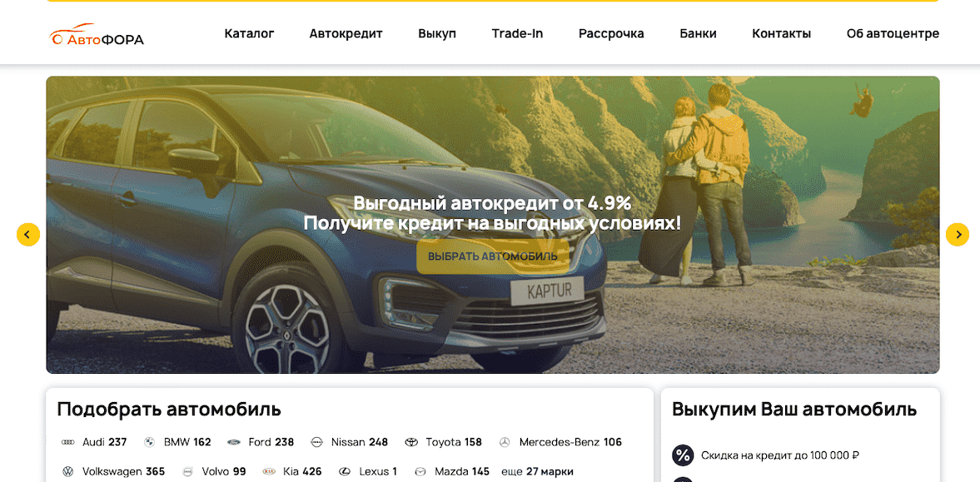980x482 pixels.
Task: Click the Mercedes-Benz brand logo
Action: 505,442
